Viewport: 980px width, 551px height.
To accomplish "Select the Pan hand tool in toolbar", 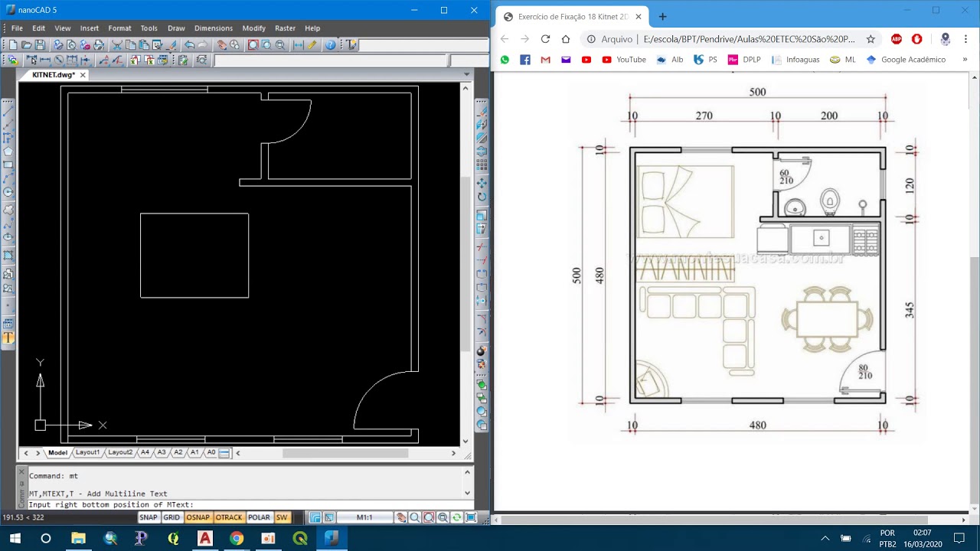I will [x=221, y=45].
